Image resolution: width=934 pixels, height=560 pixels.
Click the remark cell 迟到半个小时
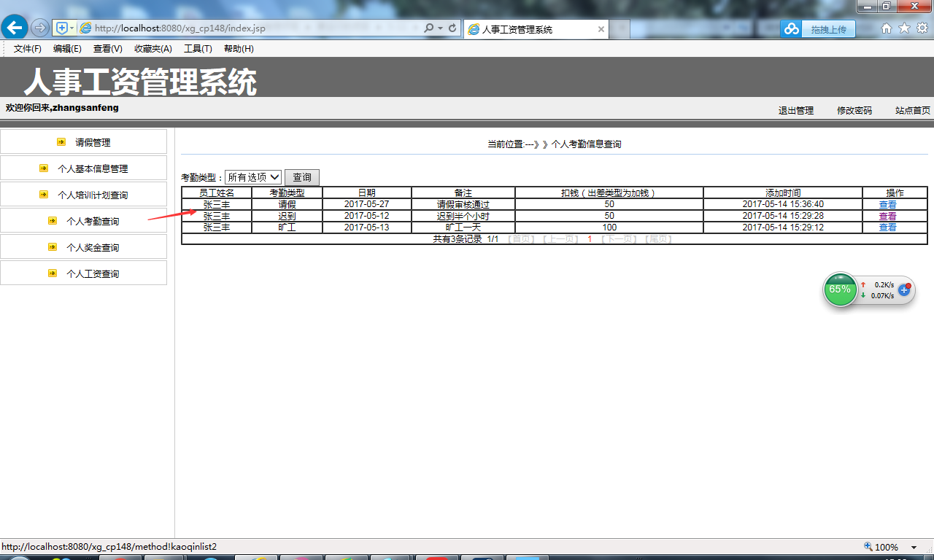click(463, 217)
